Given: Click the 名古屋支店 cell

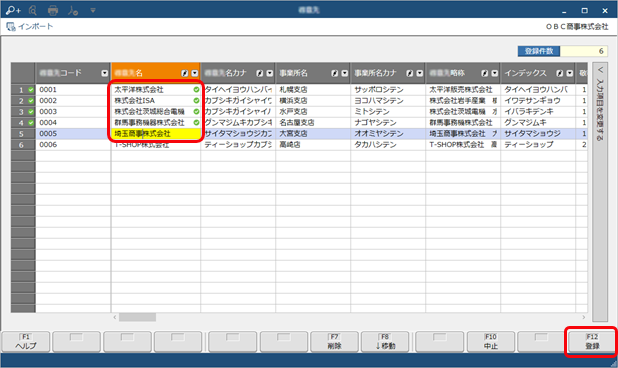Looking at the screenshot, I should (313, 123).
